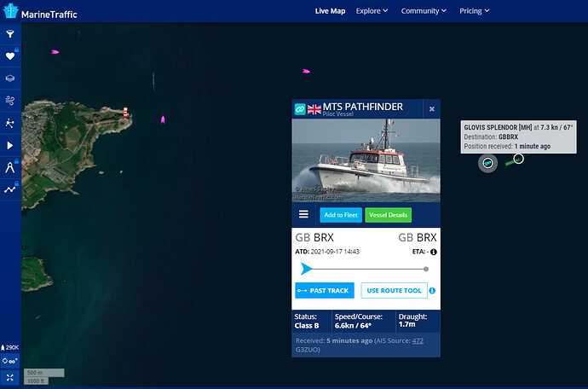Click the playback arrow icon in sidebar

[x=10, y=145]
